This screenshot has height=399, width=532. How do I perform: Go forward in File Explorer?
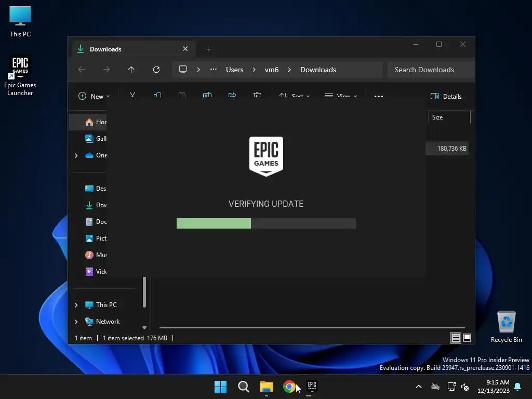[x=107, y=70]
